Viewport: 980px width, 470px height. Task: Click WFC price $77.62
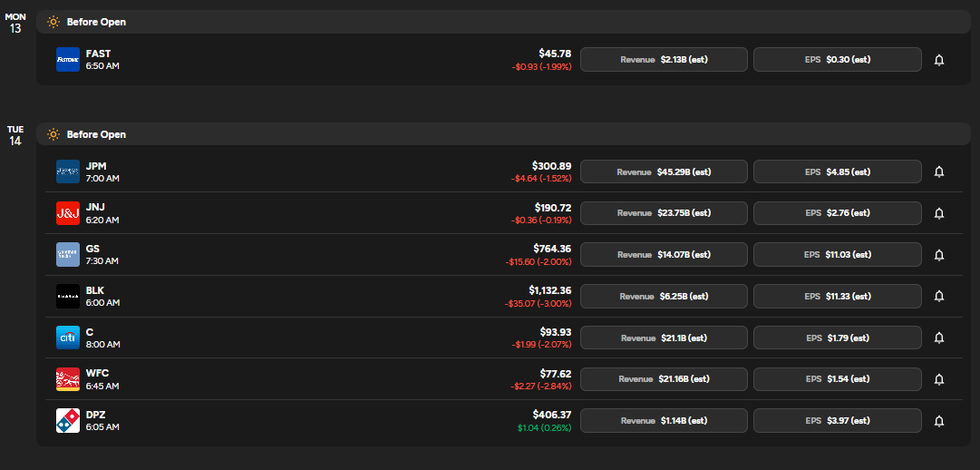[556, 374]
